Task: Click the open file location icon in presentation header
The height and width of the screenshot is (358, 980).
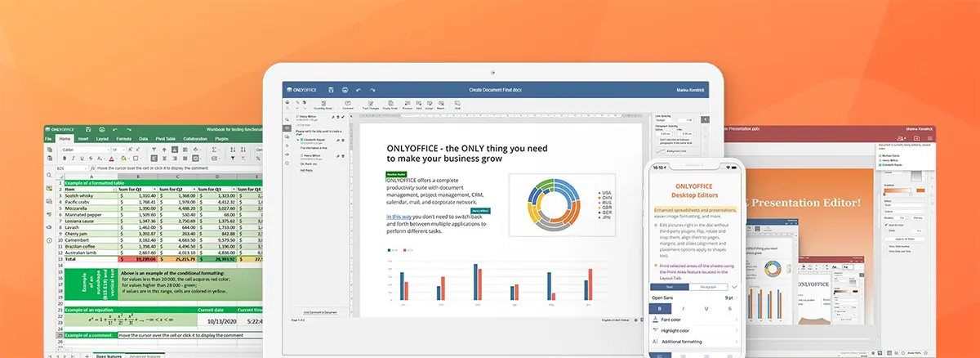Action: (916, 138)
